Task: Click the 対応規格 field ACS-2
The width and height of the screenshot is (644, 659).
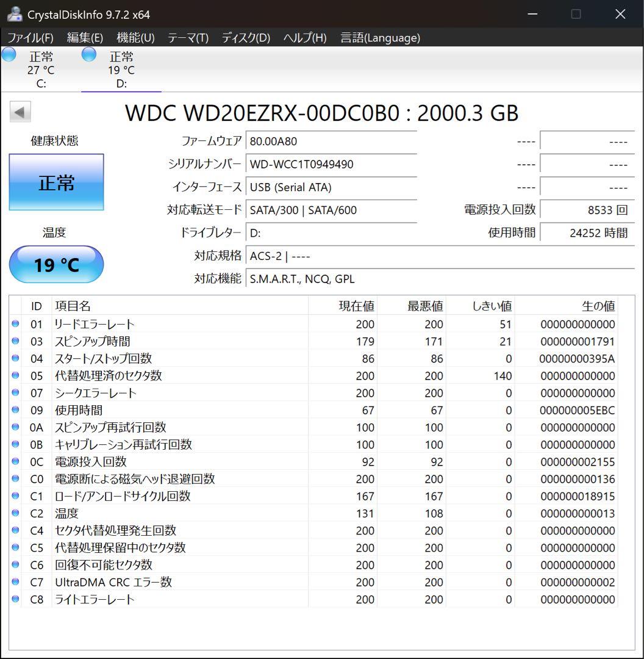Action: pyautogui.click(x=440, y=256)
